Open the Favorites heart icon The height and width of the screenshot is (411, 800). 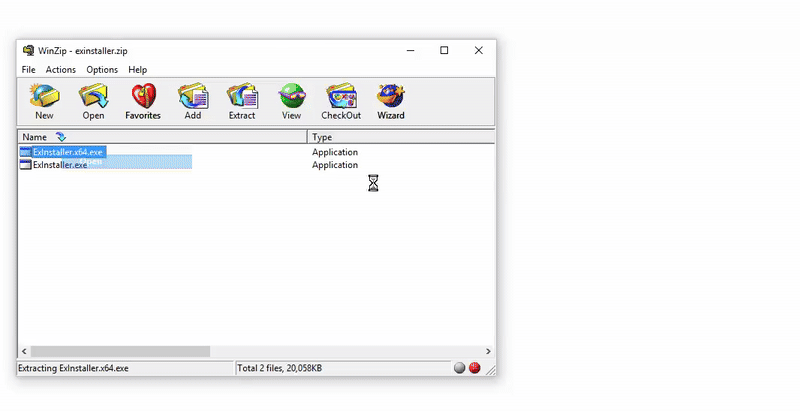point(143,100)
